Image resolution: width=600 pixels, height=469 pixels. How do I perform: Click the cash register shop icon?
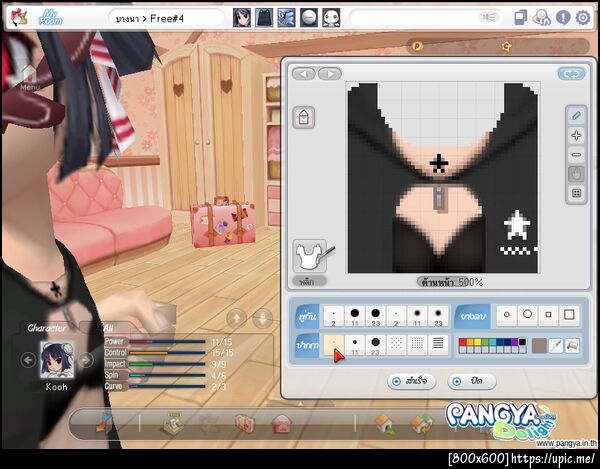pos(172,423)
